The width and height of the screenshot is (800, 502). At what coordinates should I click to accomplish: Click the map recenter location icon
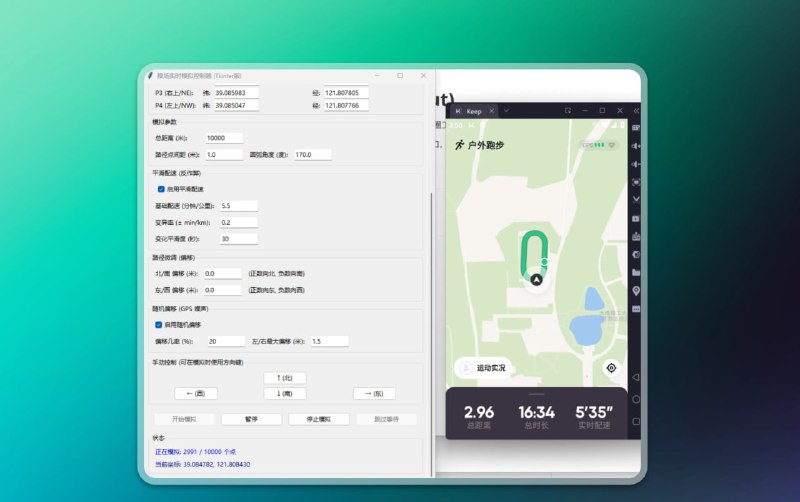[x=611, y=367]
